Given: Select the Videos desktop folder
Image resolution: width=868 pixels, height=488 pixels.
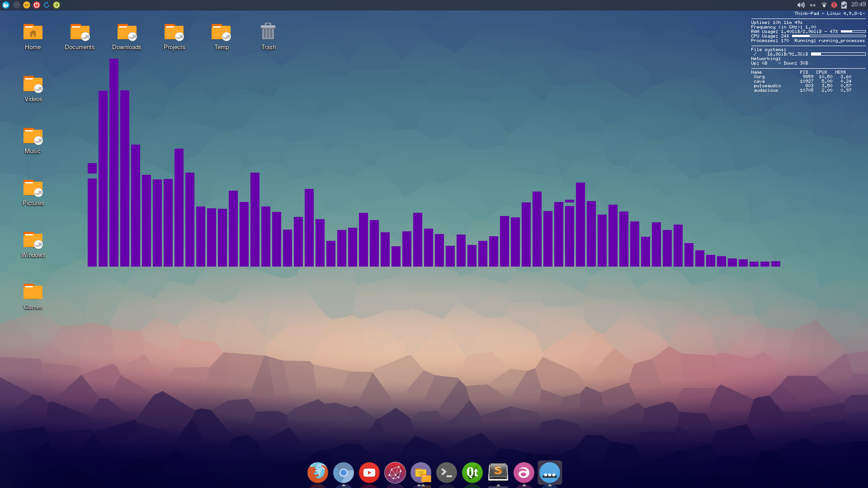Looking at the screenshot, I should (33, 89).
